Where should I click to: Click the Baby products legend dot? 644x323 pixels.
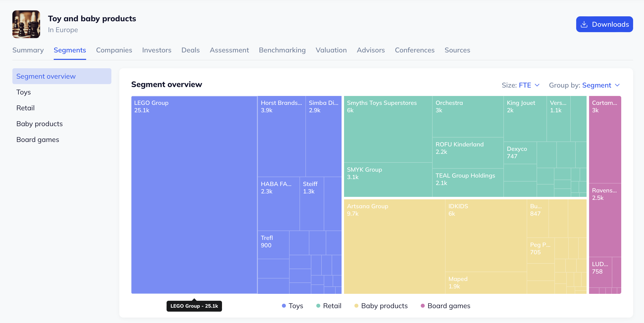[x=356, y=305]
